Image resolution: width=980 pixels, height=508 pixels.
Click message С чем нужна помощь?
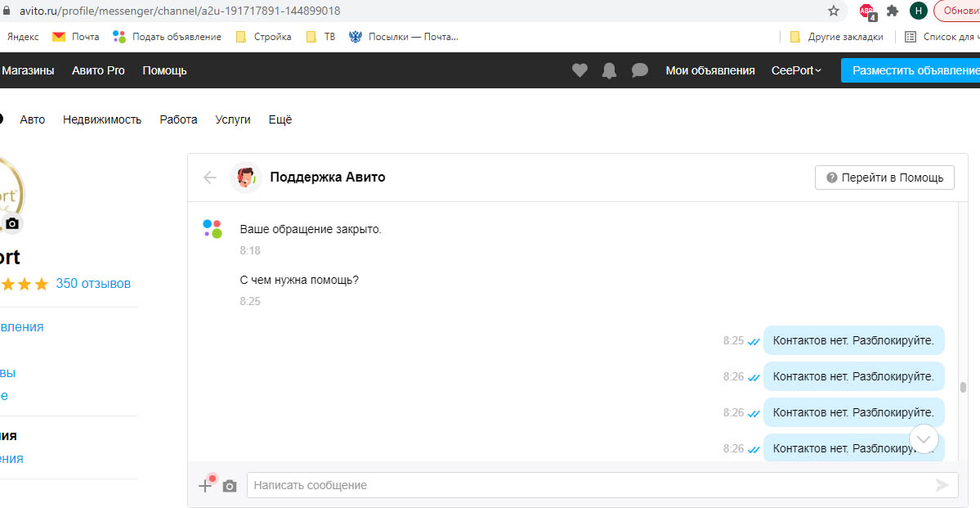click(x=299, y=280)
